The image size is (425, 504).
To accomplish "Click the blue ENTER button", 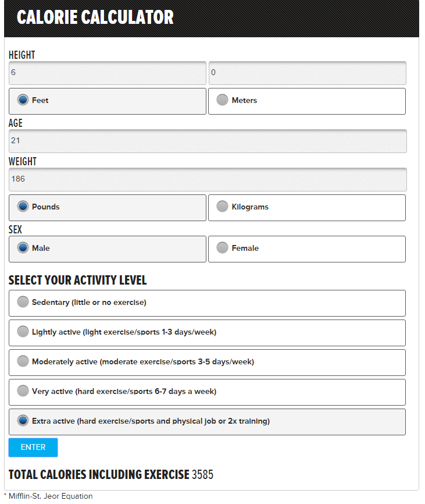I will tap(33, 448).
